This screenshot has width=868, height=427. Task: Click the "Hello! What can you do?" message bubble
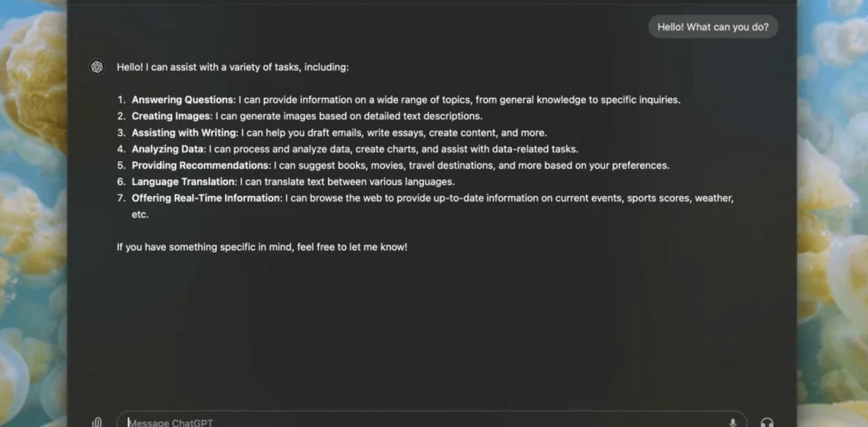[713, 27]
